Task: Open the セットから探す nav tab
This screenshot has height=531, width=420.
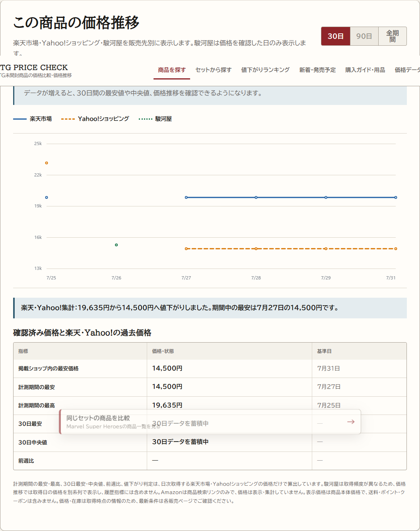Action: pos(214,70)
